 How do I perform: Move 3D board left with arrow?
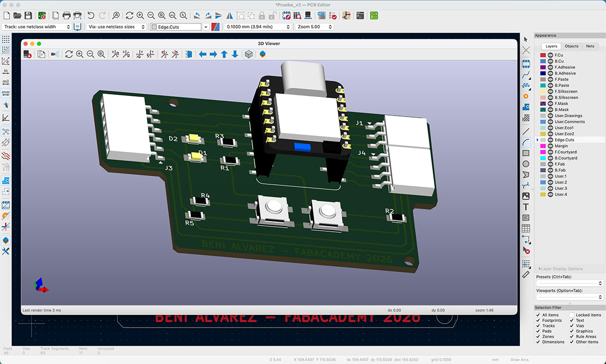click(203, 54)
